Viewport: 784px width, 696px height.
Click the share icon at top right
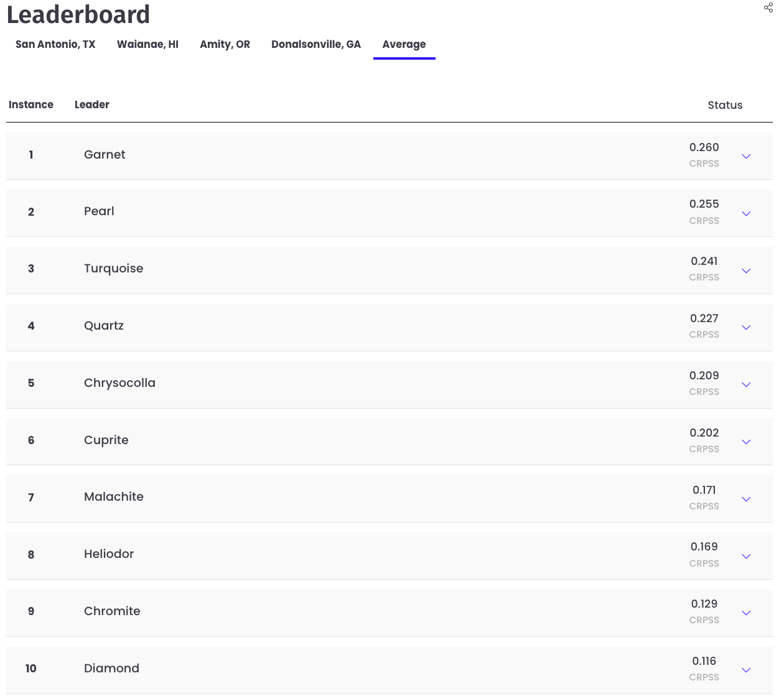[768, 7]
